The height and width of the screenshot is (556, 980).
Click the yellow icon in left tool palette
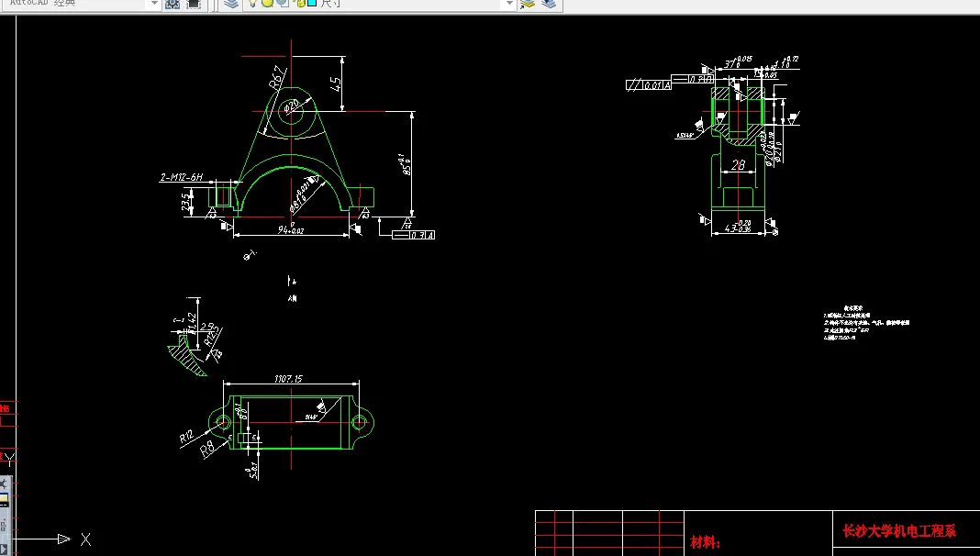tap(4, 498)
